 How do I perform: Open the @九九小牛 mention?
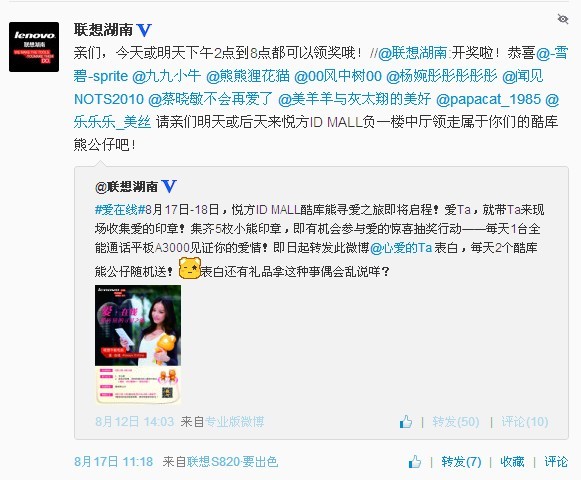tap(166, 76)
